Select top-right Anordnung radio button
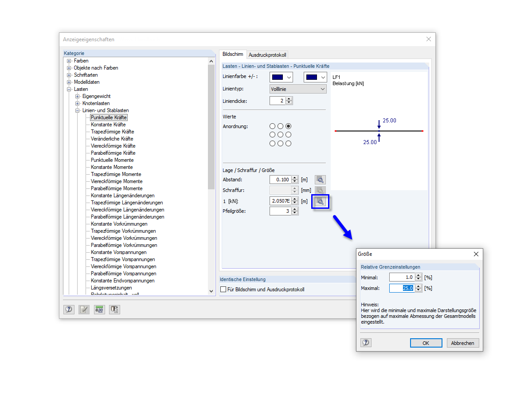 tap(288, 126)
